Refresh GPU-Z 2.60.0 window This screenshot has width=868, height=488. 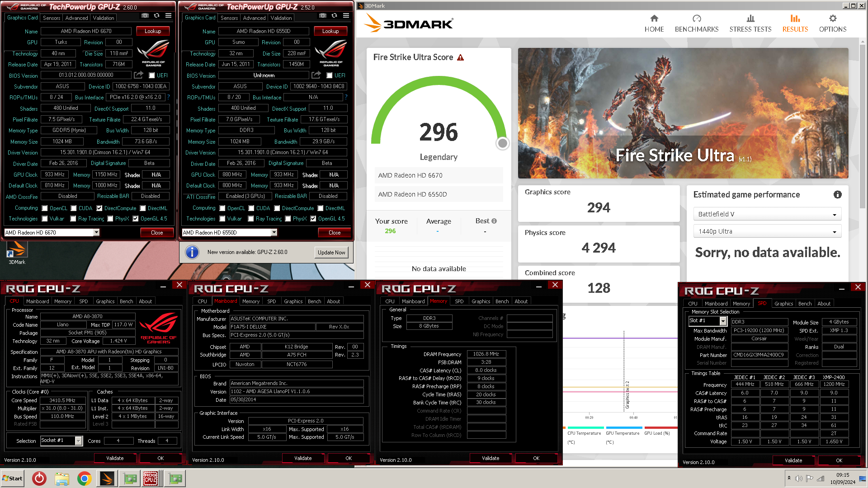(x=156, y=15)
